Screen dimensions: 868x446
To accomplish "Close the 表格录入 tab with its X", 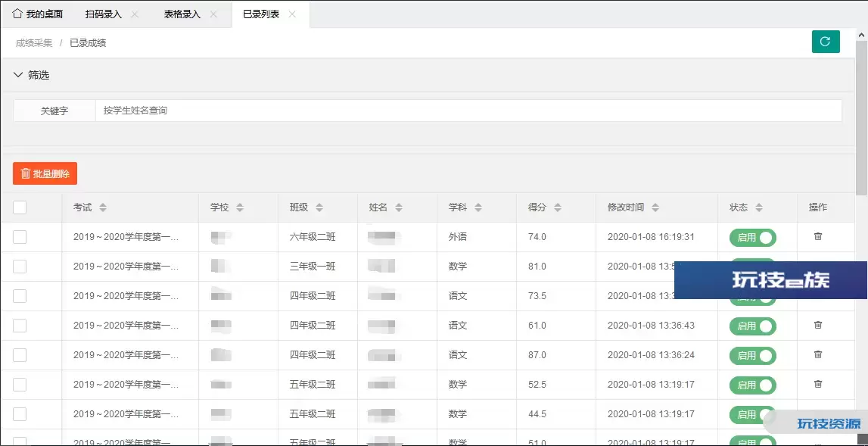I will tap(213, 14).
